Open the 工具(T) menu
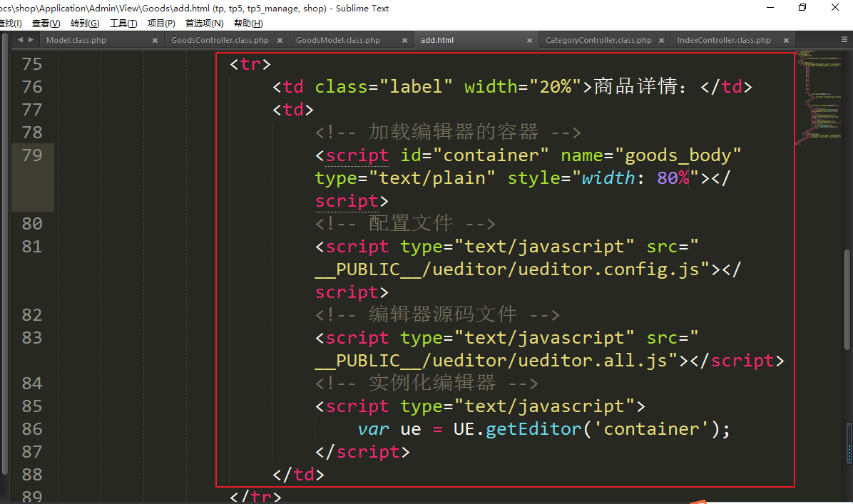This screenshot has height=504, width=853. 123,24
